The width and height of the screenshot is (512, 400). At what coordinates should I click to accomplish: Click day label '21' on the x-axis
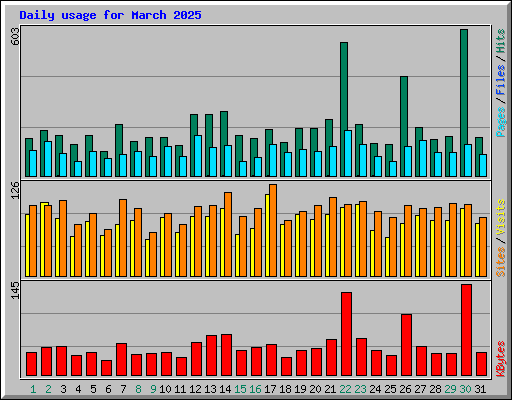pos(330,389)
